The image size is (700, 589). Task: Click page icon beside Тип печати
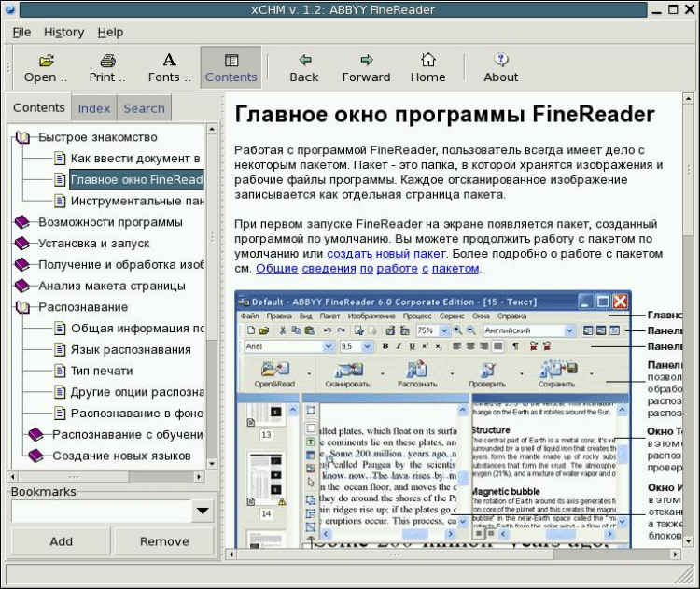pos(60,371)
